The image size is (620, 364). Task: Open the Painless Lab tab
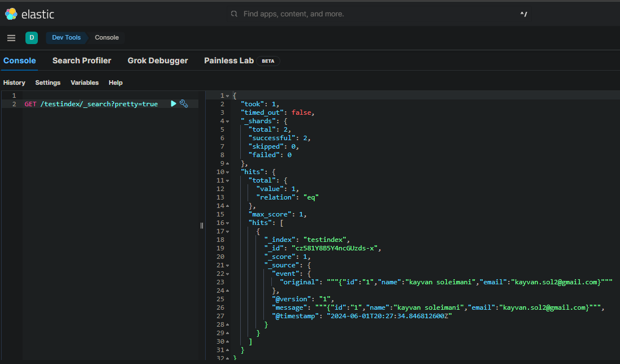(x=229, y=60)
